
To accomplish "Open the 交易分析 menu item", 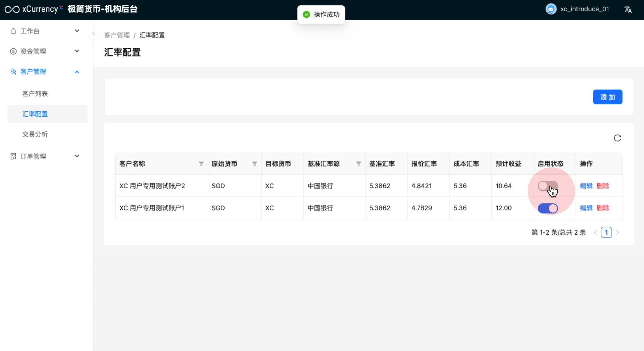I will tap(35, 134).
